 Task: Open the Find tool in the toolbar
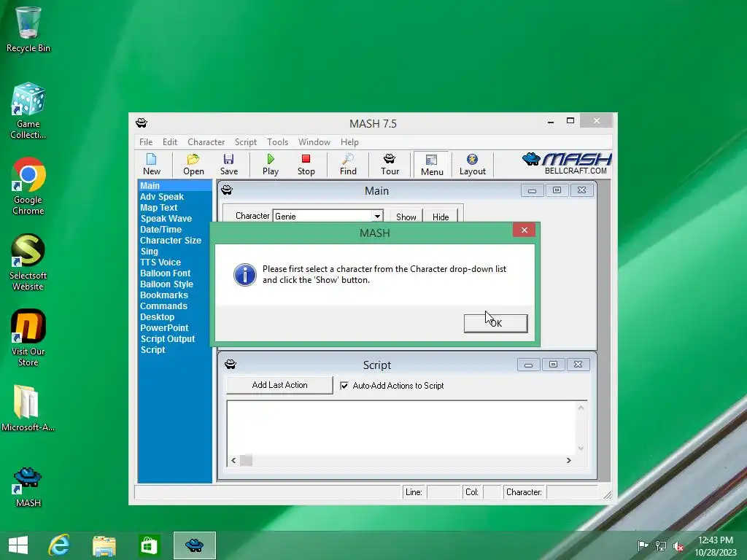348,164
